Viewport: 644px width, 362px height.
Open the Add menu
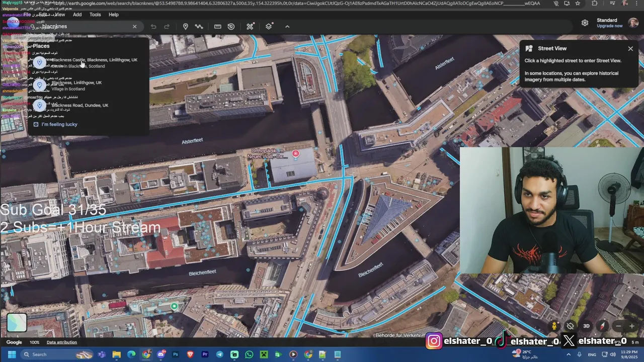(77, 15)
